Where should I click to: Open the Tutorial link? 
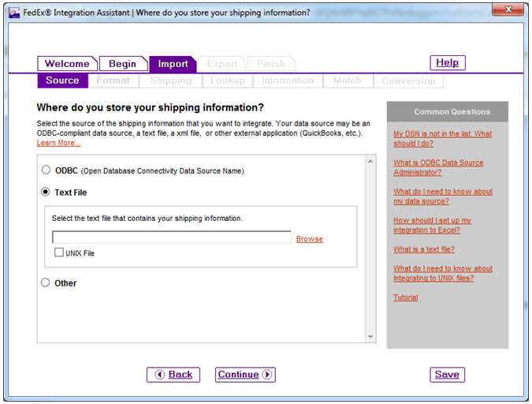(405, 297)
